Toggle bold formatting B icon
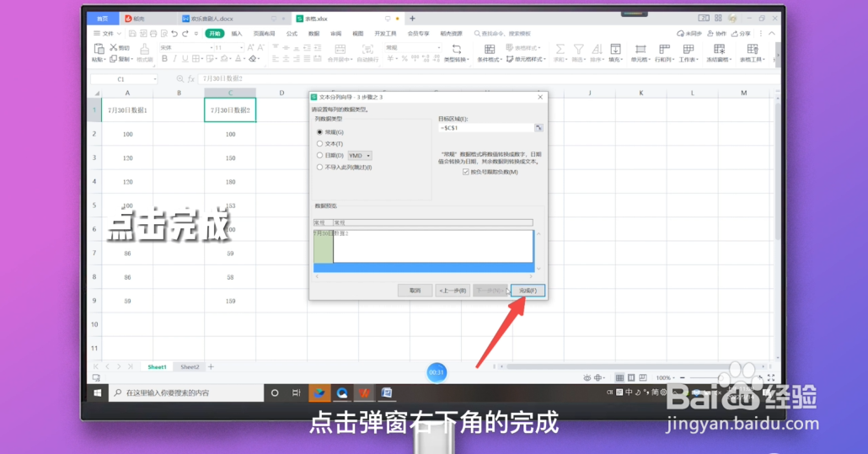This screenshot has height=454, width=868. [x=164, y=59]
